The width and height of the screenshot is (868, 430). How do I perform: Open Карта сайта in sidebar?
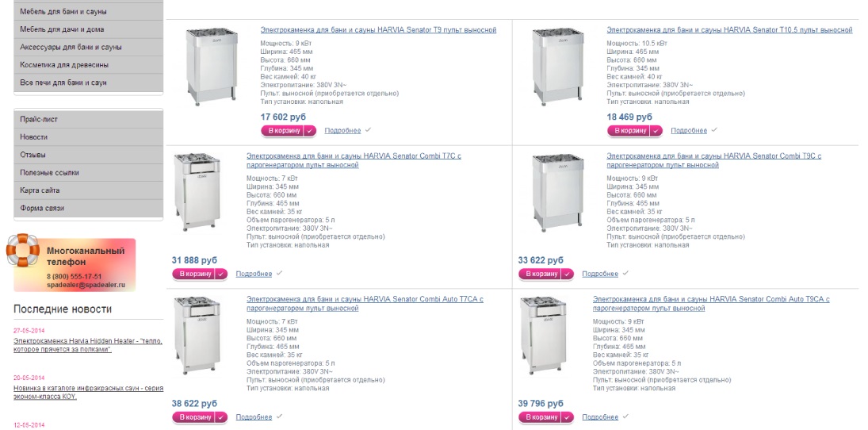coord(89,190)
